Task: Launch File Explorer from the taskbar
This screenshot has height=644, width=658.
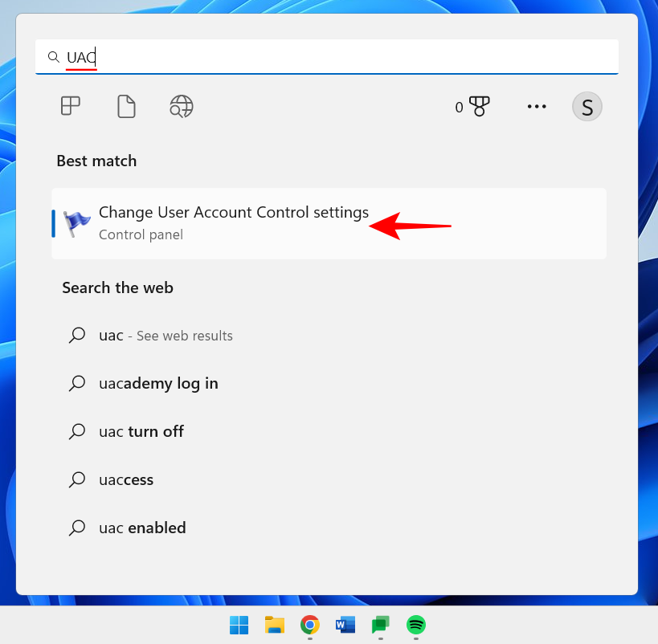Action: click(274, 625)
